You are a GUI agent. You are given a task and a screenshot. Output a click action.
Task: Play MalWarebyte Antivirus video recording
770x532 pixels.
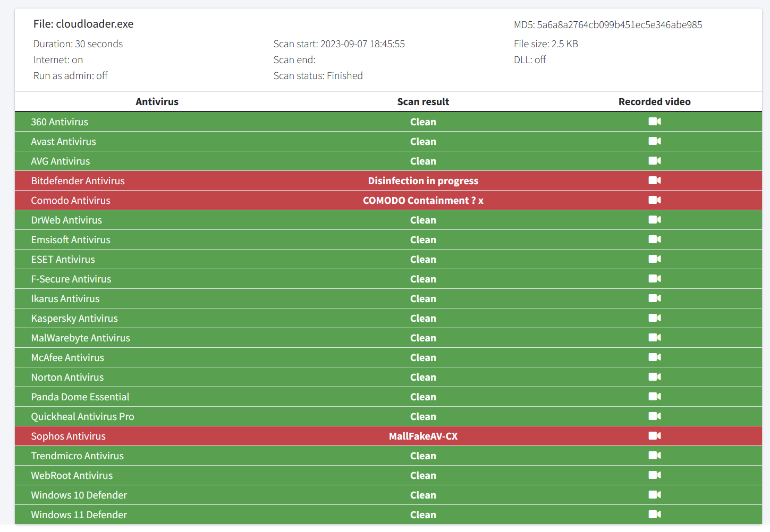(x=655, y=338)
